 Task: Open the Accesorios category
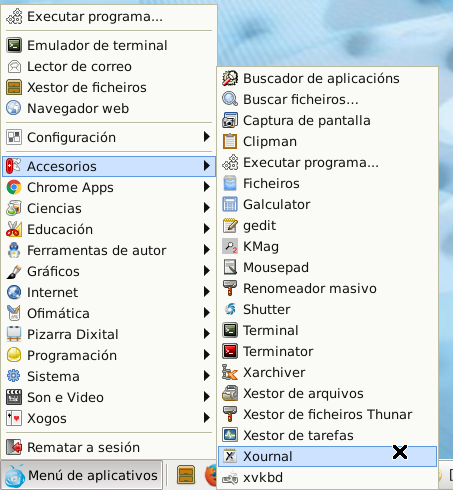(x=109, y=166)
